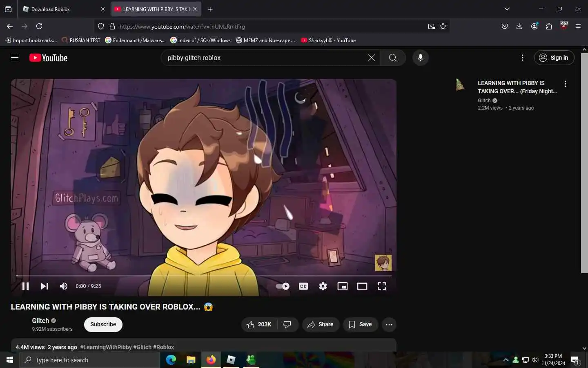
Task: Open Sharkyyb0i - YouTube bookmark
Action: point(328,40)
